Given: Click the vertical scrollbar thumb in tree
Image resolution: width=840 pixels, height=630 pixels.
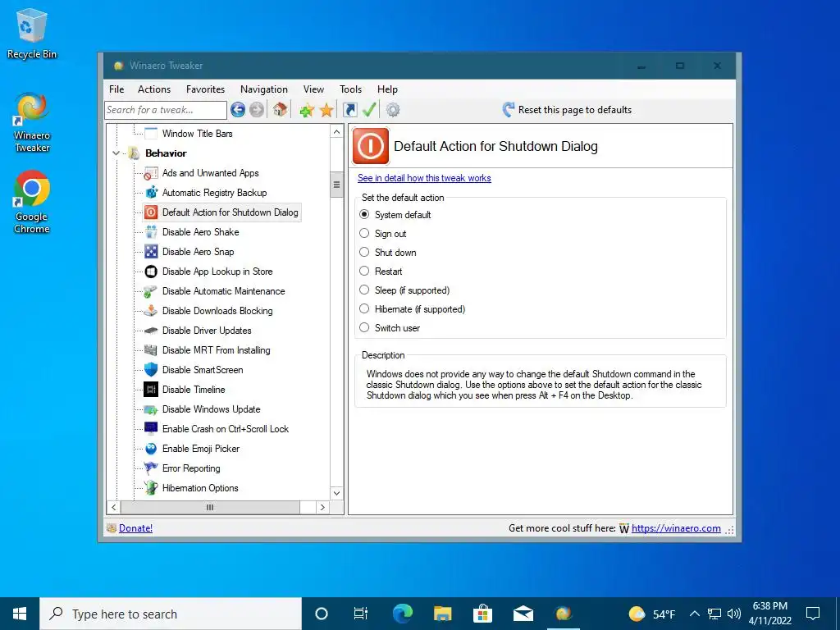Looking at the screenshot, I should pyautogui.click(x=336, y=185).
